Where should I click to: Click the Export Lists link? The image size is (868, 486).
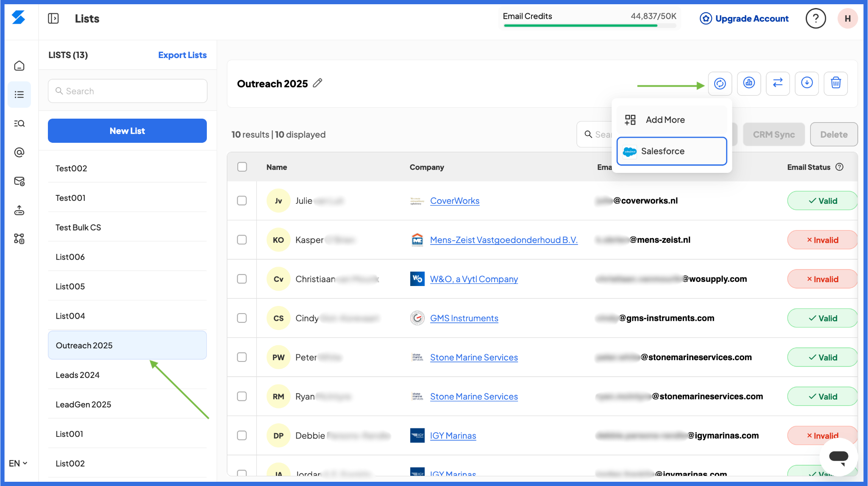[x=182, y=55]
